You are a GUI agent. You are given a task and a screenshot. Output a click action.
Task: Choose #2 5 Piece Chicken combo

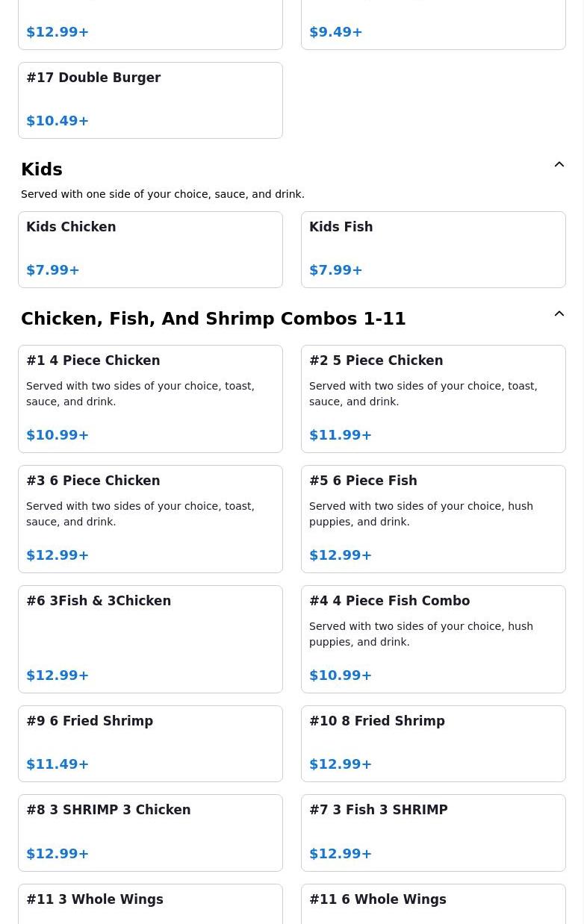point(433,398)
